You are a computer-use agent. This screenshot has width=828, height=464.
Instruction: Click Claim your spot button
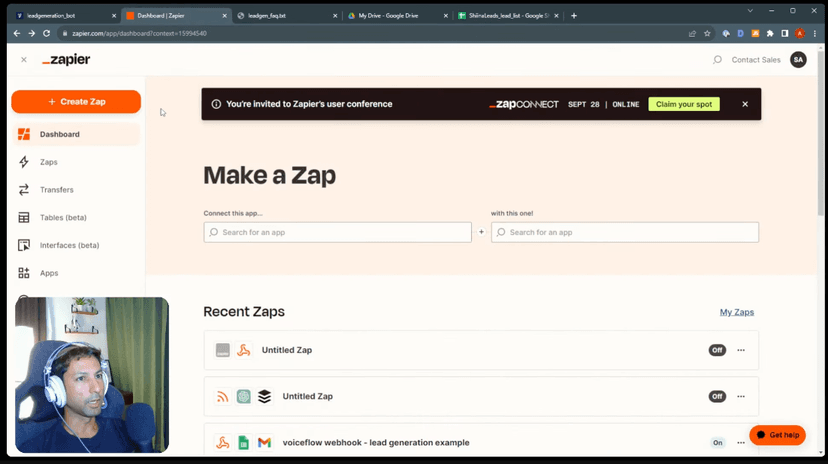[x=684, y=104]
